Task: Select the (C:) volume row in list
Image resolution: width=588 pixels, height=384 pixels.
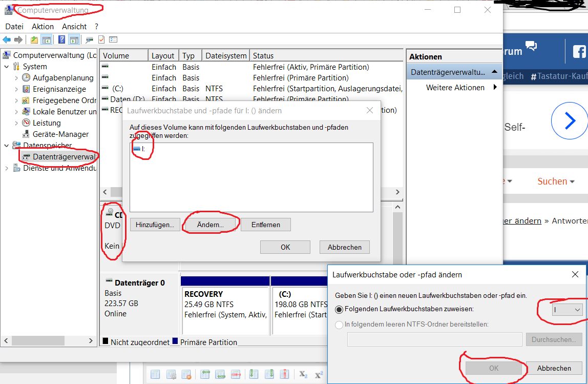Action: click(251, 89)
